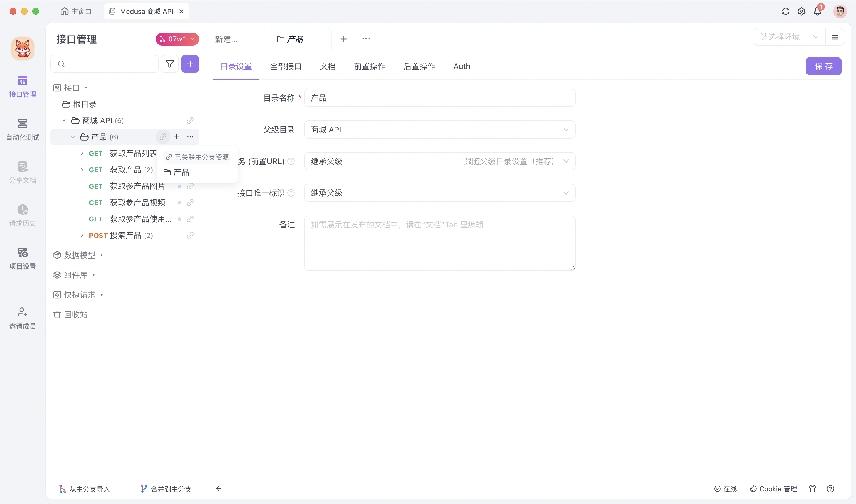The image size is (856, 504).
Task: Click the filter icon in search bar
Action: click(x=170, y=64)
